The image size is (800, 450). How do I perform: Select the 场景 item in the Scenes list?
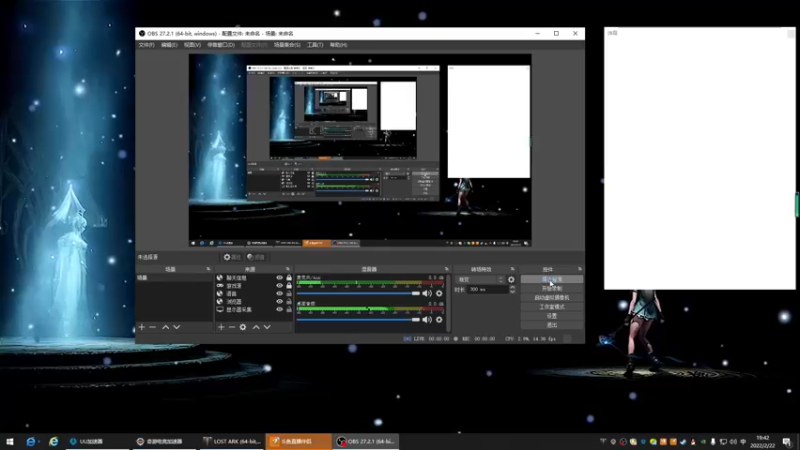coord(174,278)
